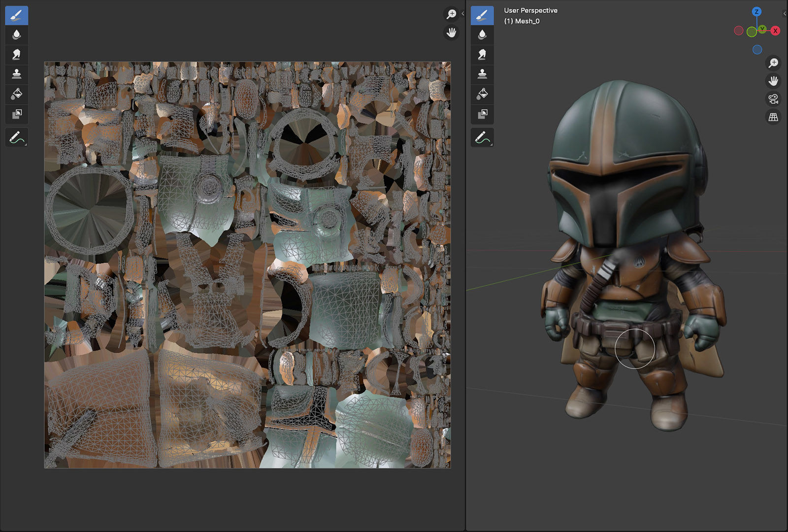Expand the image editor sidebar arrow
Screen dimensions: 788x532
tap(462, 14)
